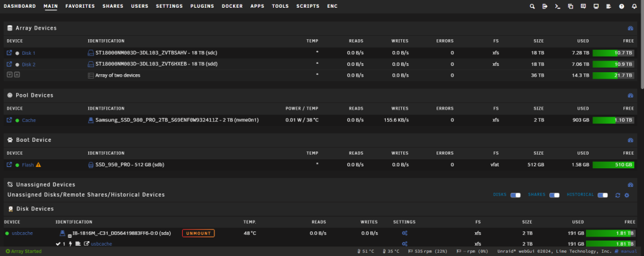
Task: Collapse IB-1816M partition tree minus icon
Action: (x=70, y=235)
